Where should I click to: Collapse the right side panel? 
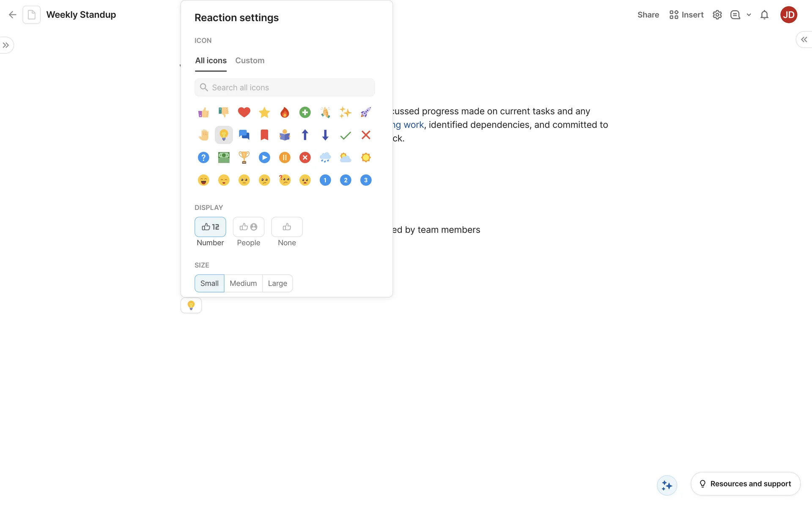804,39
